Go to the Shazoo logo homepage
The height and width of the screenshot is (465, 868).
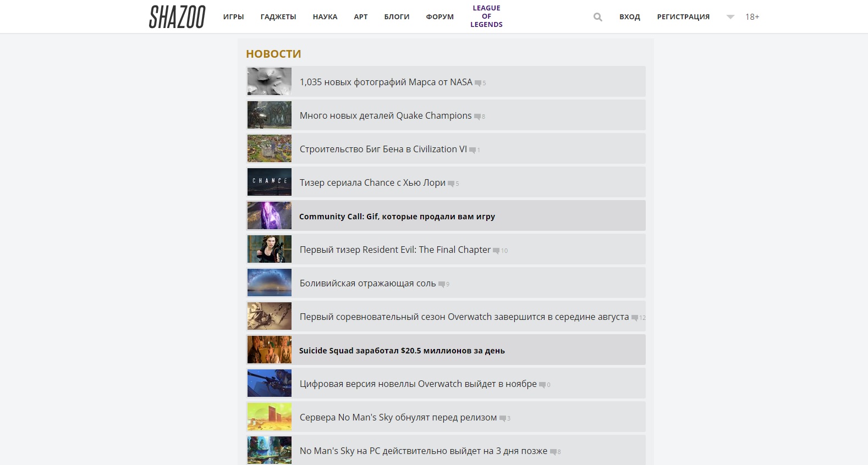[x=177, y=16]
